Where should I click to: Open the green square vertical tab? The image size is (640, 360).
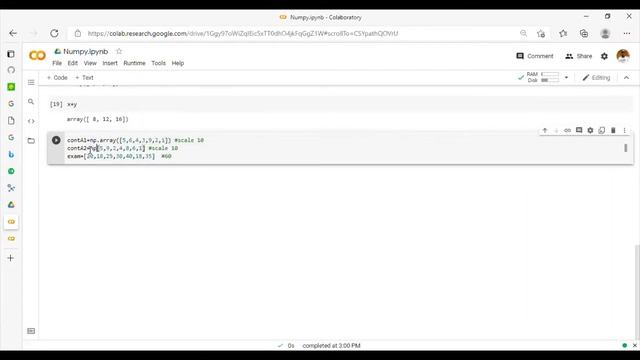point(11,87)
